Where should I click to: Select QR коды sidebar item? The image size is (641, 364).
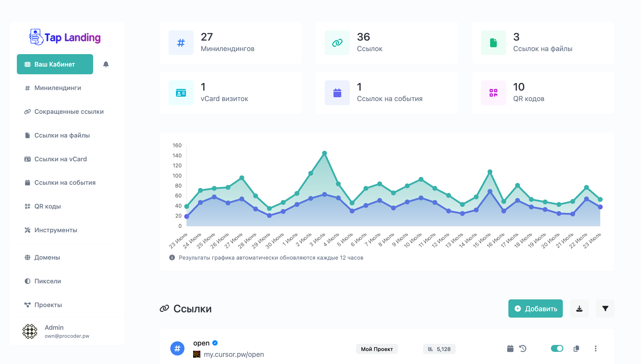[47, 206]
